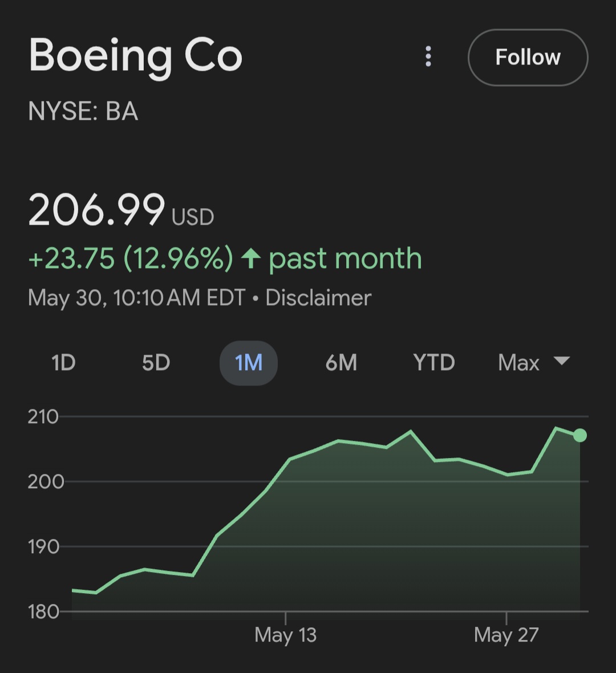Viewport: 616px width, 673px height.
Task: Open the three-dot more options menu
Action: [x=428, y=57]
